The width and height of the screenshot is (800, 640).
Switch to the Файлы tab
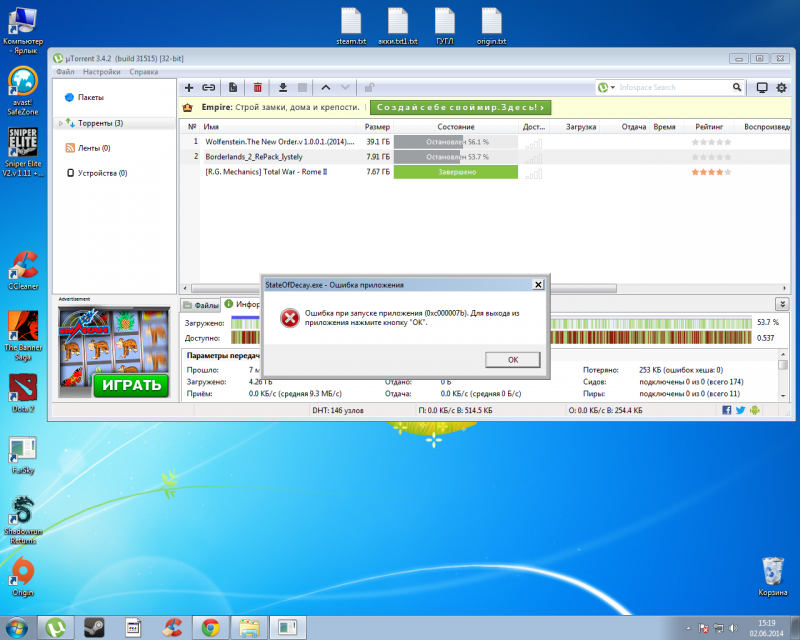tap(201, 305)
